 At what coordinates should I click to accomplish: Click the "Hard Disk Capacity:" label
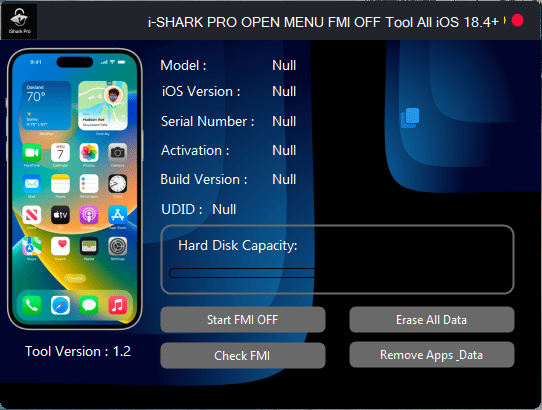[x=238, y=245]
